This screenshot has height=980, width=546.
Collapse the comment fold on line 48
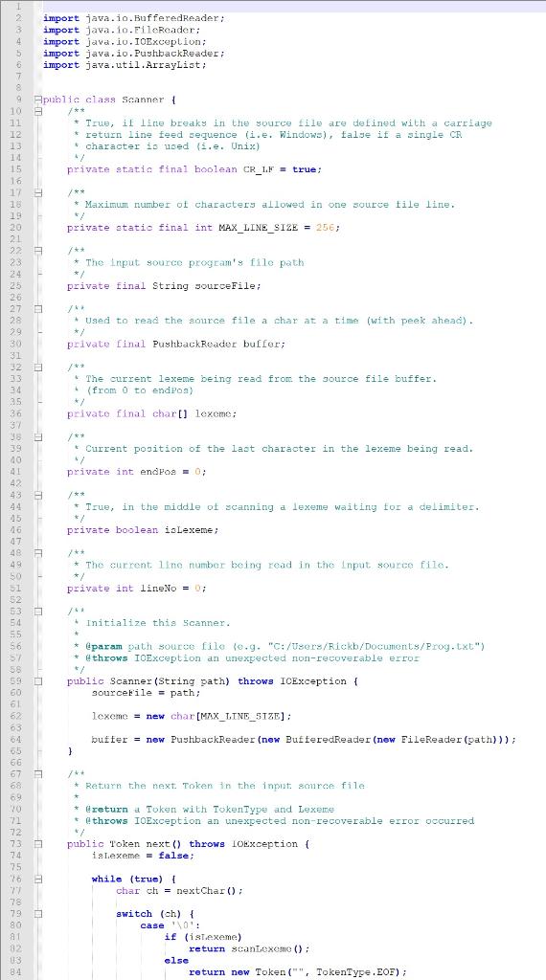[37, 552]
